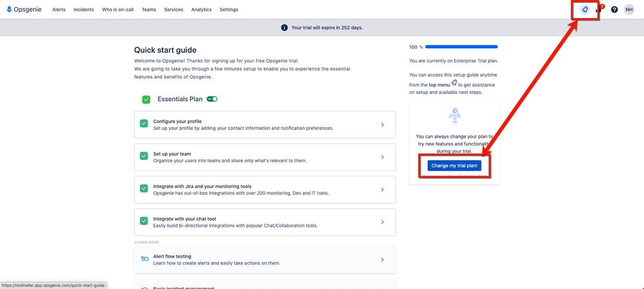Click the Alert flow testing icon
This screenshot has width=644, height=289.
tap(144, 259)
